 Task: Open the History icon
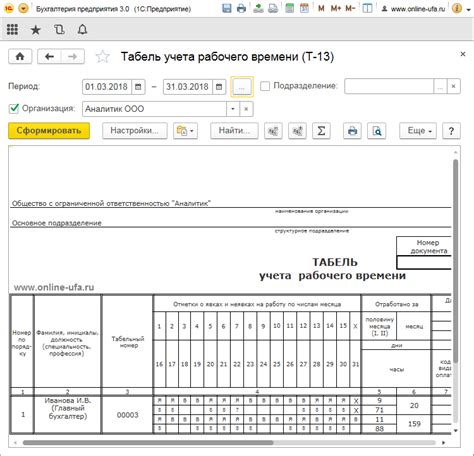coord(59,30)
